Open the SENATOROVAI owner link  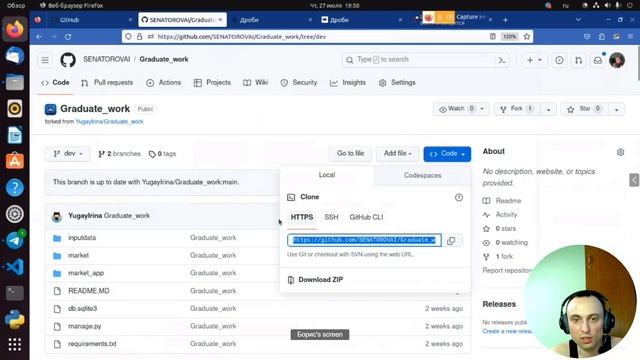coord(107,59)
